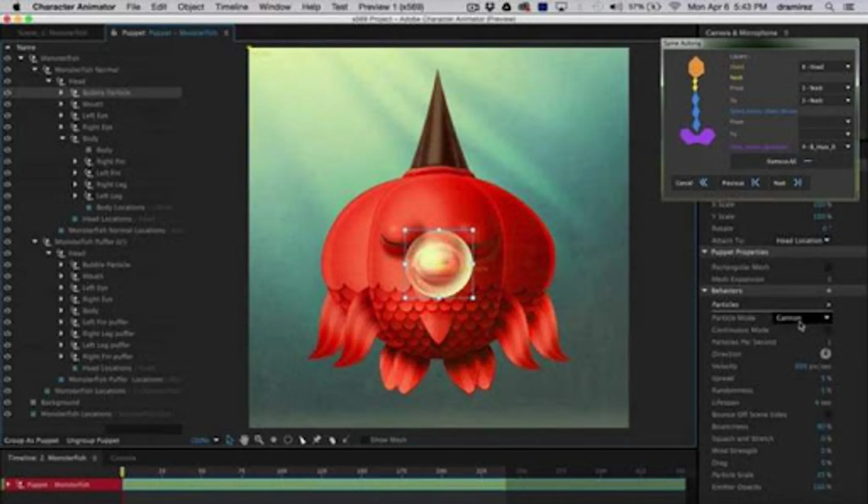868x504 pixels.
Task: Click the Direction angle dial
Action: click(825, 354)
